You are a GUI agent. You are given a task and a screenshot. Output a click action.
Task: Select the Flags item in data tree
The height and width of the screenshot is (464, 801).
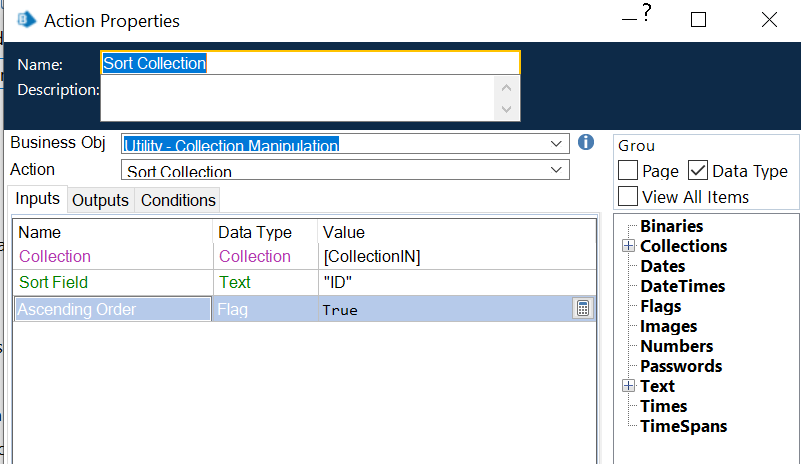pyautogui.click(x=660, y=306)
